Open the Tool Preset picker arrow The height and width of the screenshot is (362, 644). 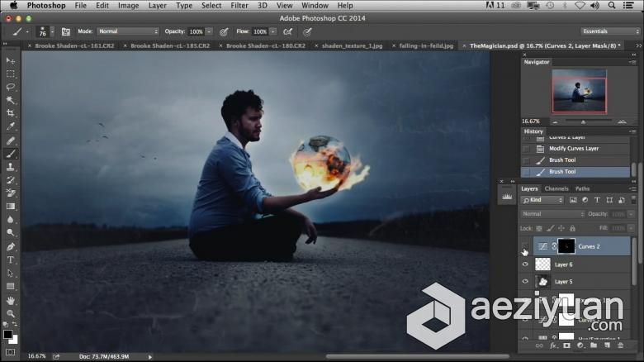[x=27, y=31]
